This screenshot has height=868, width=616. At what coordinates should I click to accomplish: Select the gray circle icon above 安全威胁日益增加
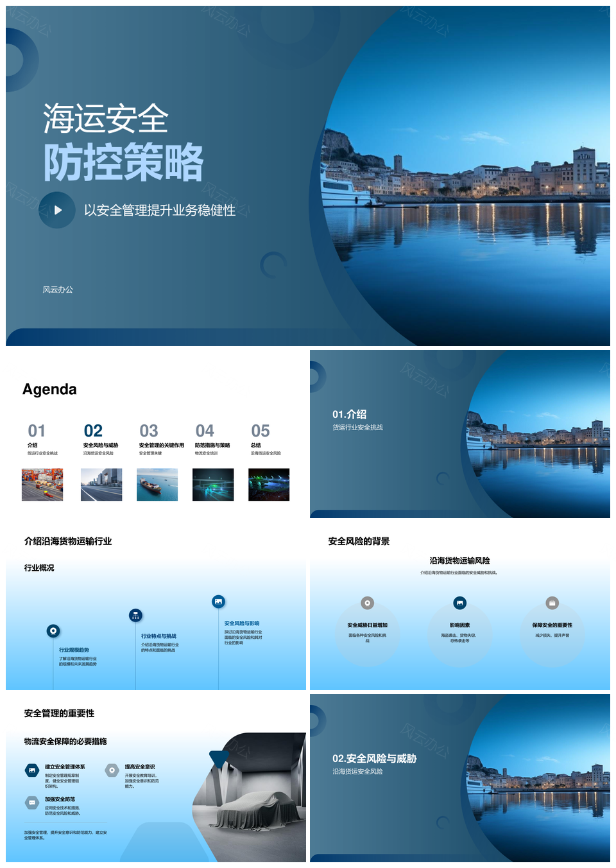click(x=367, y=603)
